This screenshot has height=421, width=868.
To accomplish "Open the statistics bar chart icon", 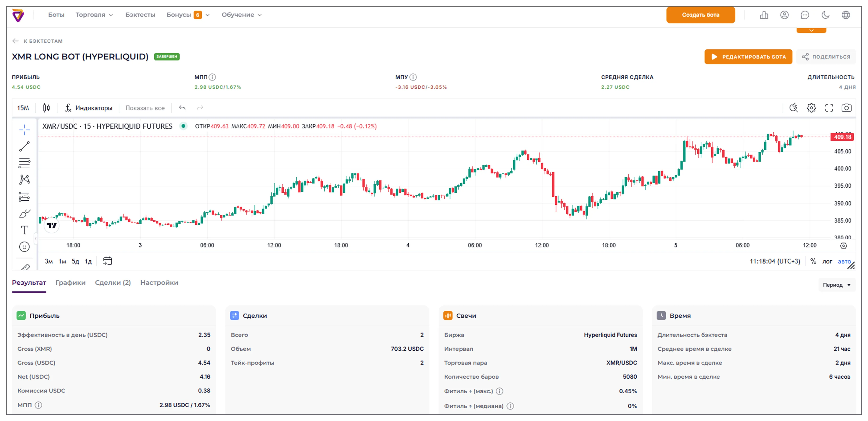I will pyautogui.click(x=764, y=15).
